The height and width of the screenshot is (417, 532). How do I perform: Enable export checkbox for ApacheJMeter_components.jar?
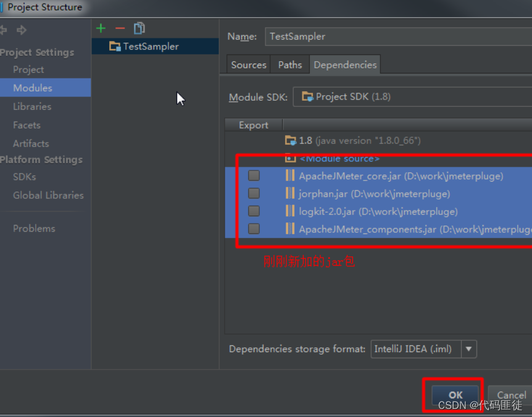coord(254,229)
